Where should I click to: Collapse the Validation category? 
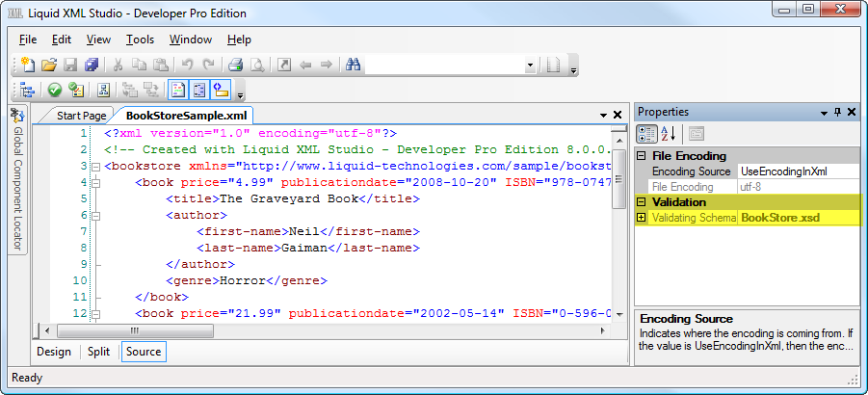641,202
